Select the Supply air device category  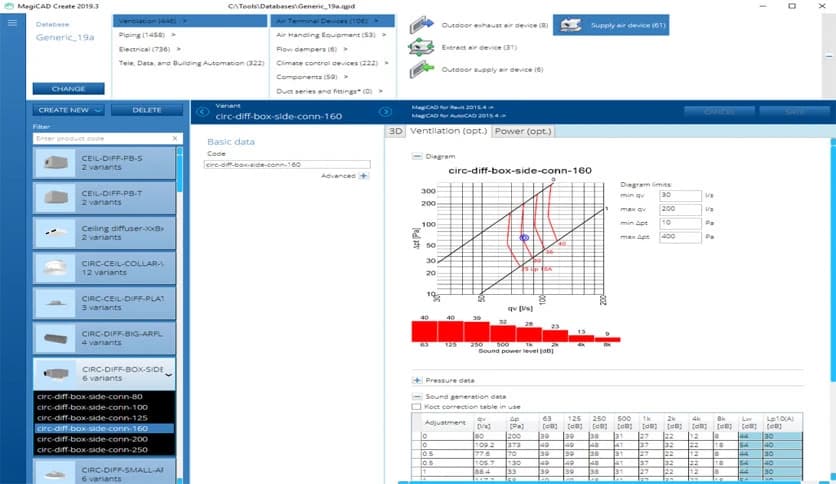(x=610, y=25)
